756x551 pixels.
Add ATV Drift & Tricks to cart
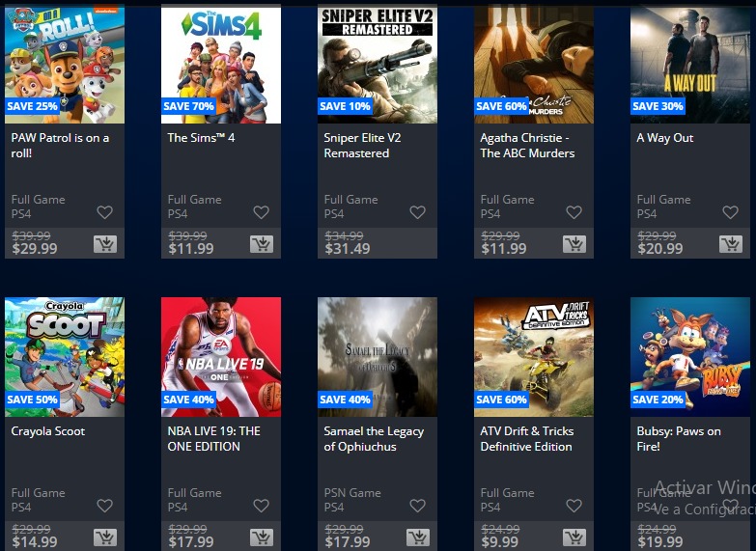pos(574,537)
